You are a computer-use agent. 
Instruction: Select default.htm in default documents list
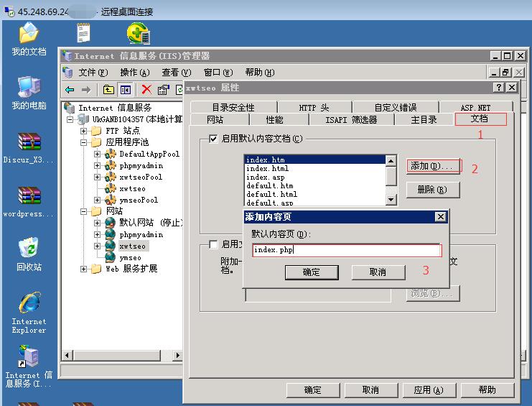270,185
